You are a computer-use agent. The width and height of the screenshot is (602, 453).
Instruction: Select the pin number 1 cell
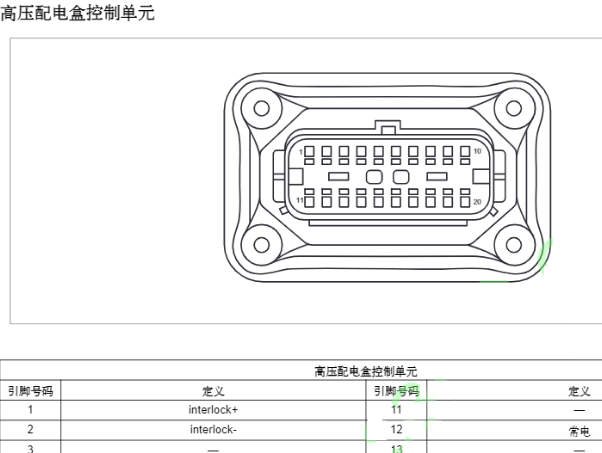coord(30,410)
